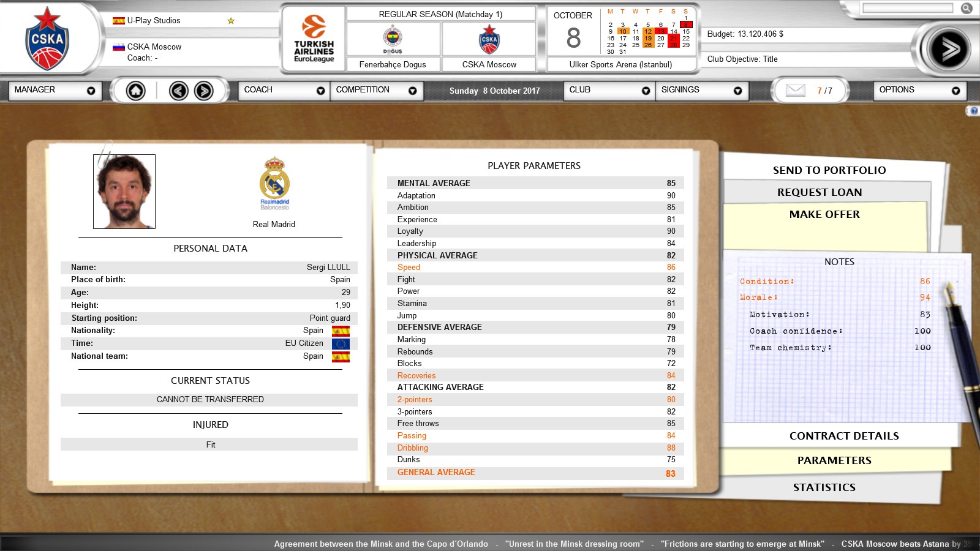The height and width of the screenshot is (551, 980).
Task: Click the help question mark icon
Action: (973, 111)
